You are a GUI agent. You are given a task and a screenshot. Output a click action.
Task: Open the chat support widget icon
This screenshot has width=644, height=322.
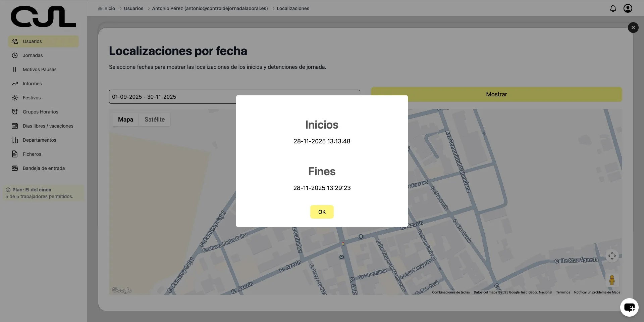[629, 307]
